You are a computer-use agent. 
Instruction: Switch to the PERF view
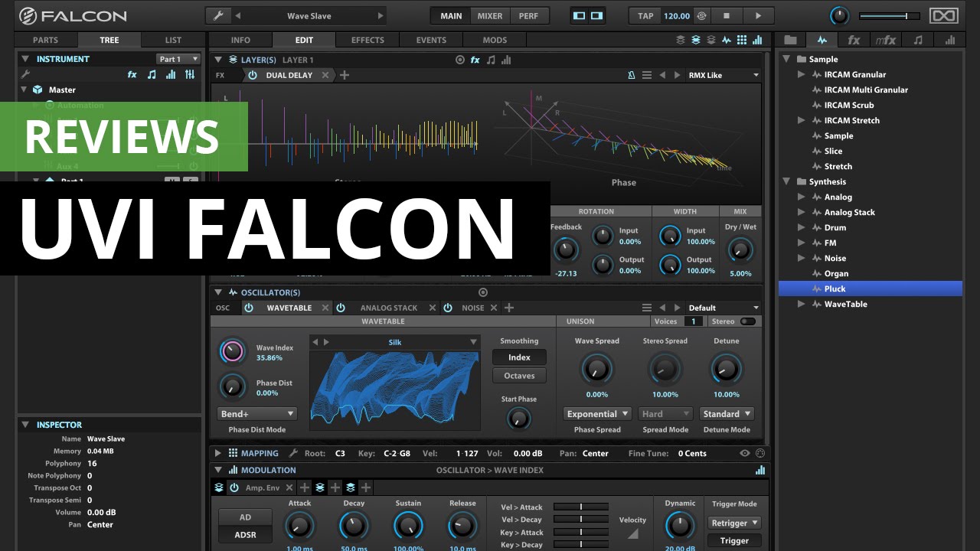tap(528, 15)
